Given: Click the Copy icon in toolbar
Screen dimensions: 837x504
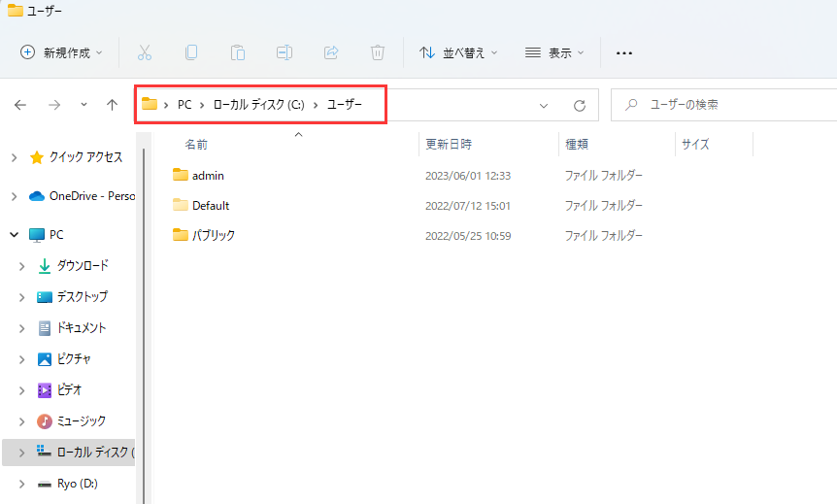Looking at the screenshot, I should click(x=191, y=52).
